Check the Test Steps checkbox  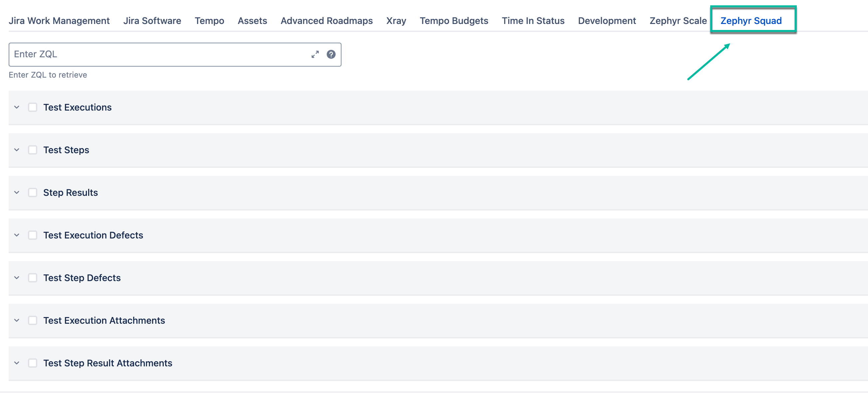click(x=32, y=150)
